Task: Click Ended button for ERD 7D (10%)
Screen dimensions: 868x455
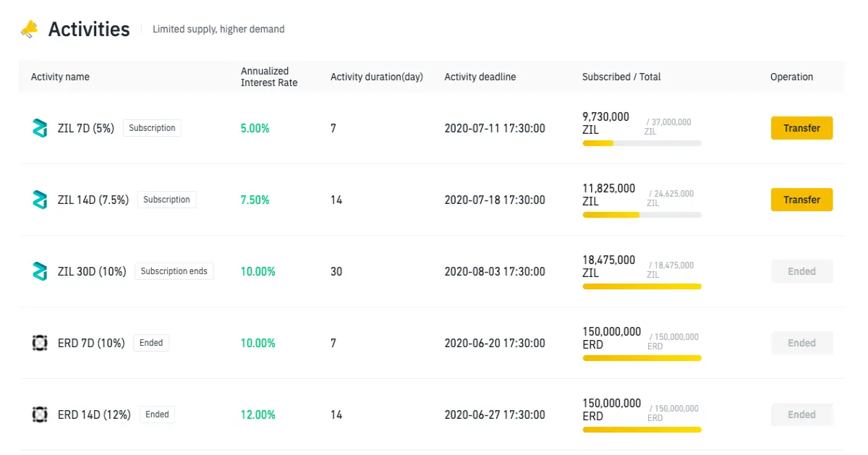Action: (x=801, y=343)
